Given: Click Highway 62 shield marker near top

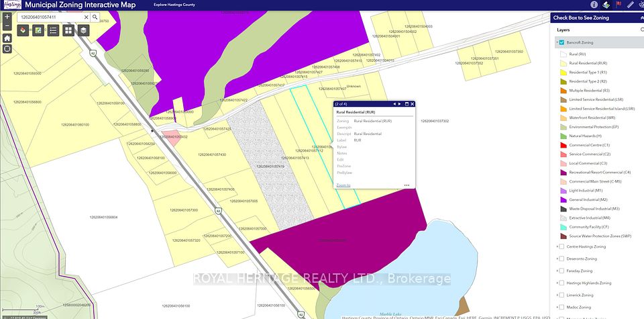Looking at the screenshot, I should pyautogui.click(x=93, y=53).
